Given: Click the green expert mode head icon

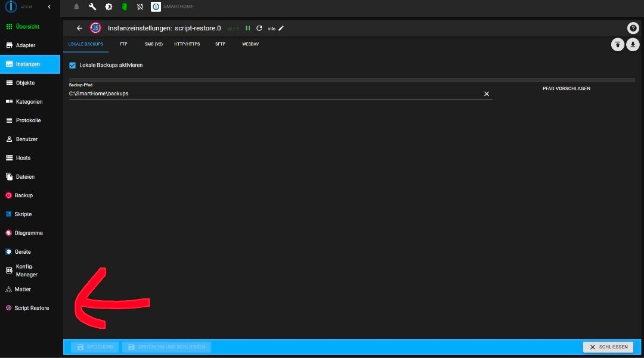Looking at the screenshot, I should [x=125, y=7].
